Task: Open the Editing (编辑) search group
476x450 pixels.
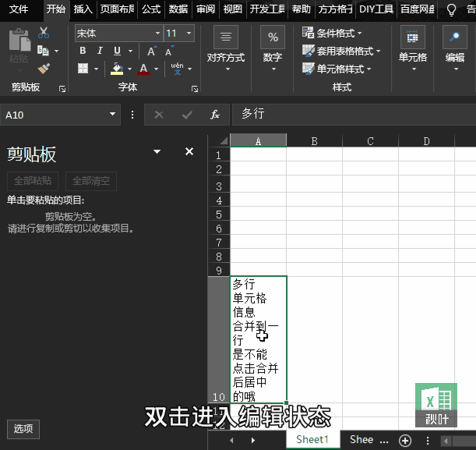Action: (455, 48)
